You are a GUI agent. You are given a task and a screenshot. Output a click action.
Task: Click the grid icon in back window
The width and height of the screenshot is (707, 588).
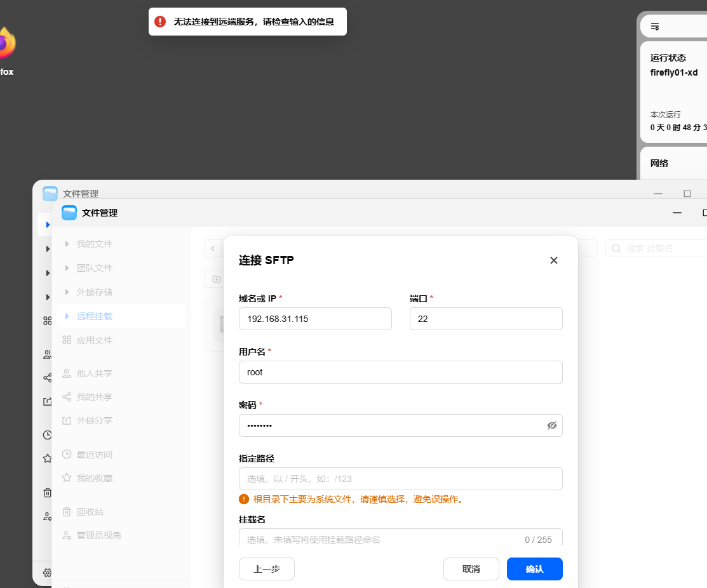47,321
